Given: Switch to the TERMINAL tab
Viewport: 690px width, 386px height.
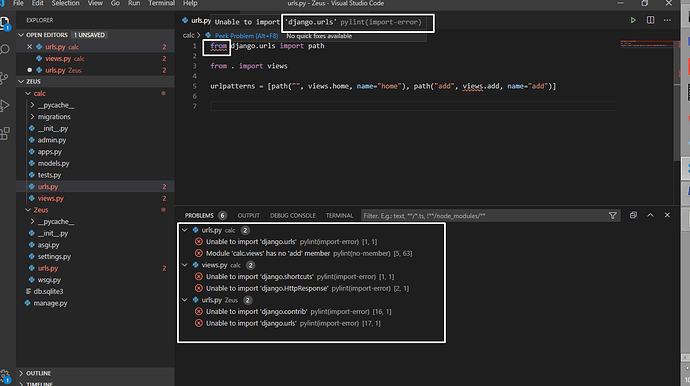Looking at the screenshot, I should [339, 216].
